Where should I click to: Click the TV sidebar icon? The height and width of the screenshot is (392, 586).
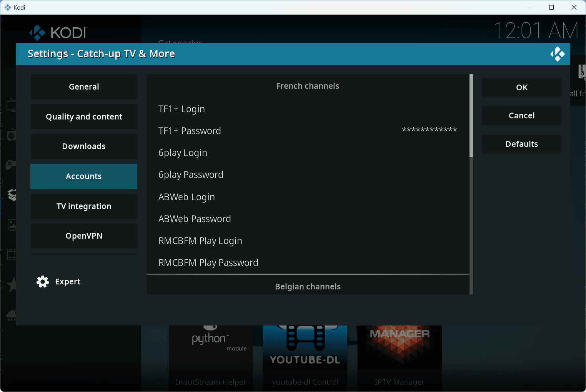(x=11, y=105)
